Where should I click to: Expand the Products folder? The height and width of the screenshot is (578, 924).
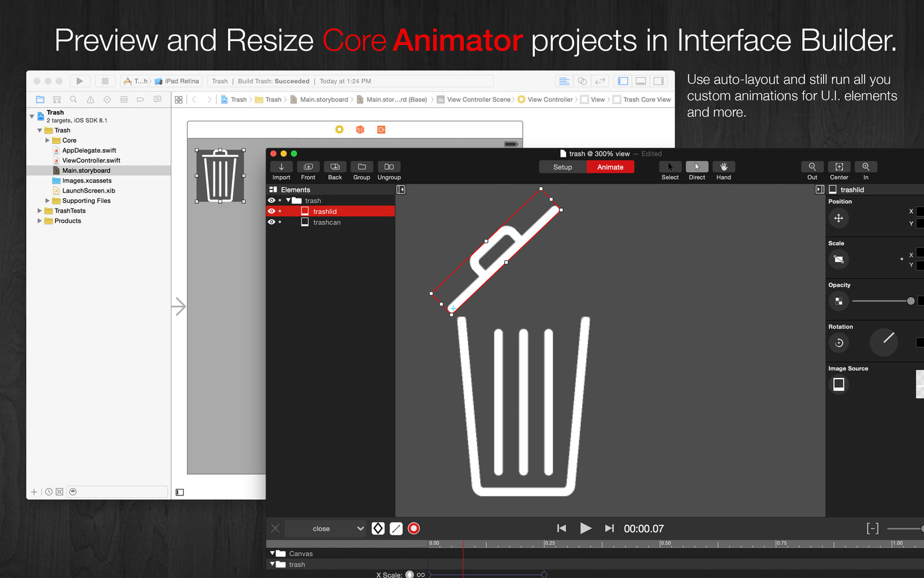(39, 221)
